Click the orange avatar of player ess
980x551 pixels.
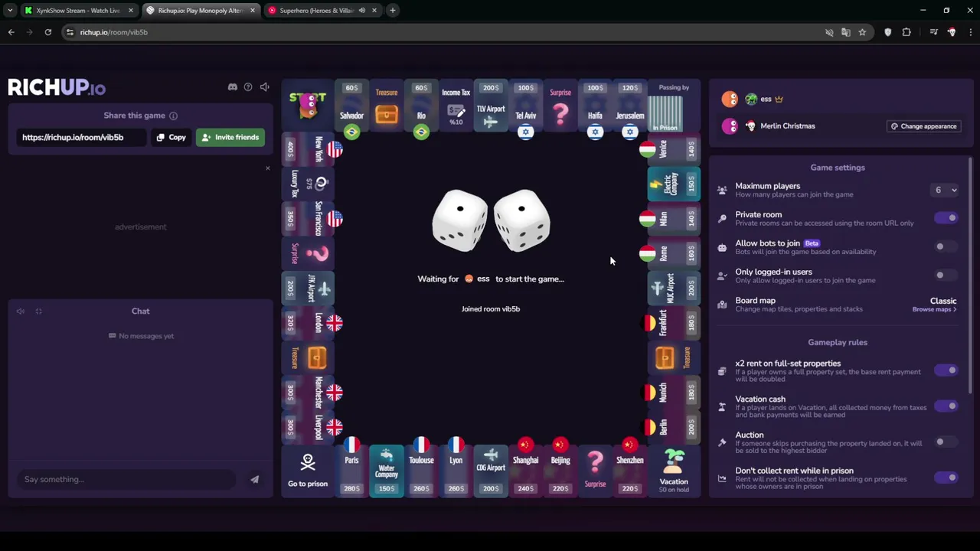coord(730,99)
